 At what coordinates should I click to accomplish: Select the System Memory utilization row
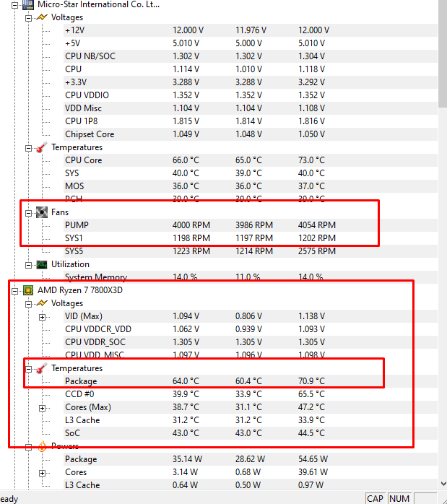click(251, 277)
